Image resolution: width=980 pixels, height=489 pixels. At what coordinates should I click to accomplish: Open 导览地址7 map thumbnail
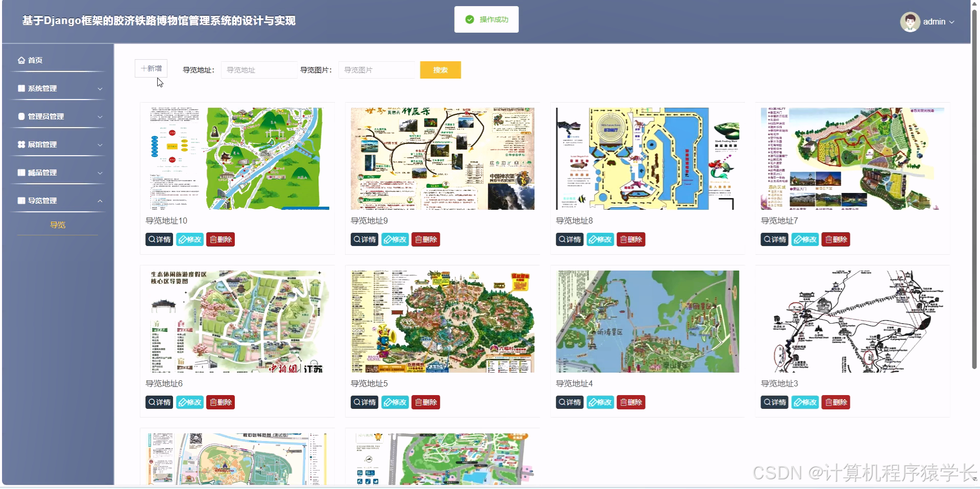click(852, 159)
